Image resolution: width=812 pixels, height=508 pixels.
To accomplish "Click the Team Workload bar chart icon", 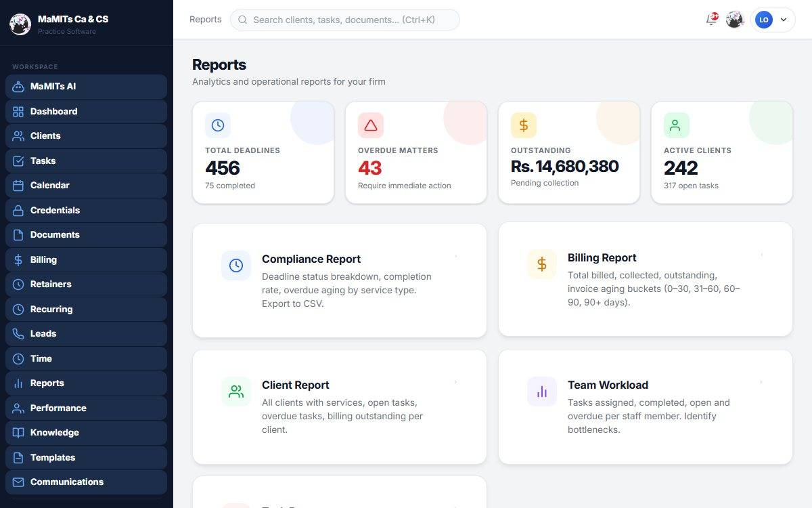I will (542, 391).
